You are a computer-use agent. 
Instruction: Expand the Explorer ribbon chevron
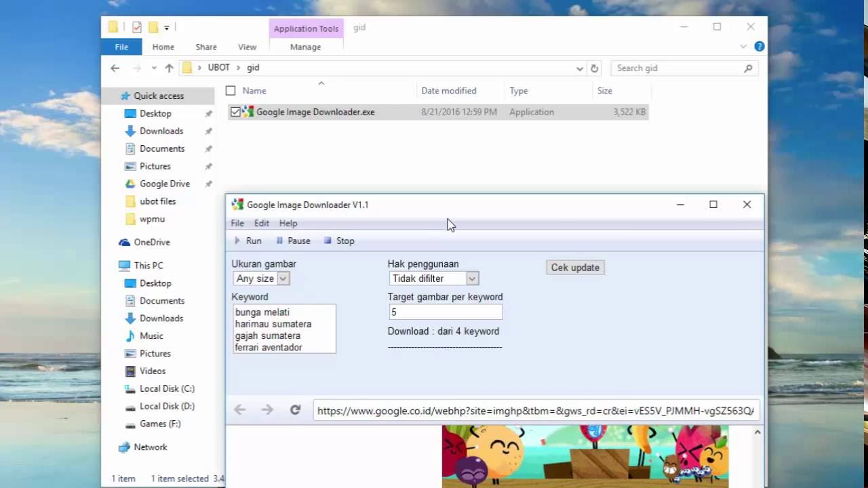click(744, 47)
